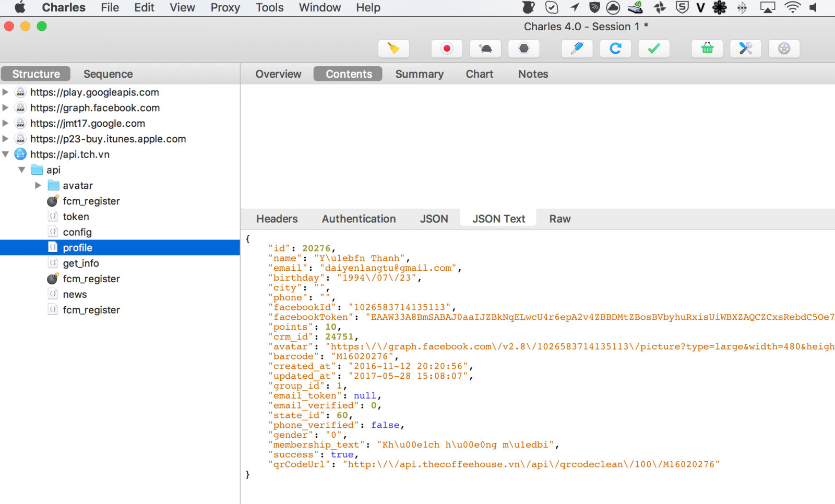
Task: Click the avatar folder icon
Action: point(53,185)
